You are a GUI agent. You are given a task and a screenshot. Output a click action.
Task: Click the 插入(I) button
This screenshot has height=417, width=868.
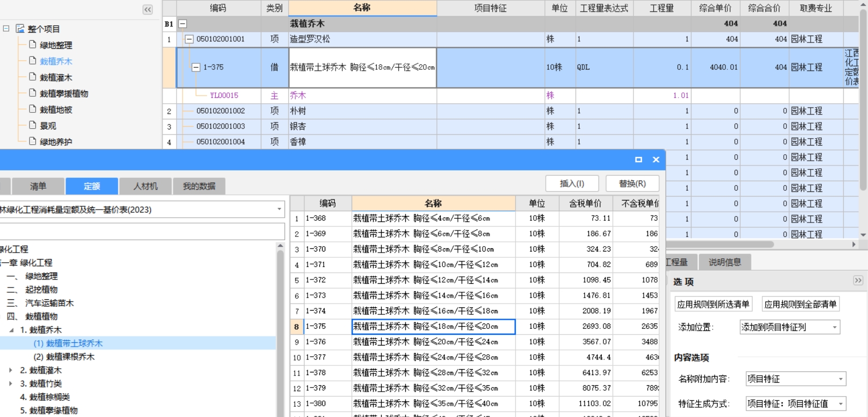[572, 183]
